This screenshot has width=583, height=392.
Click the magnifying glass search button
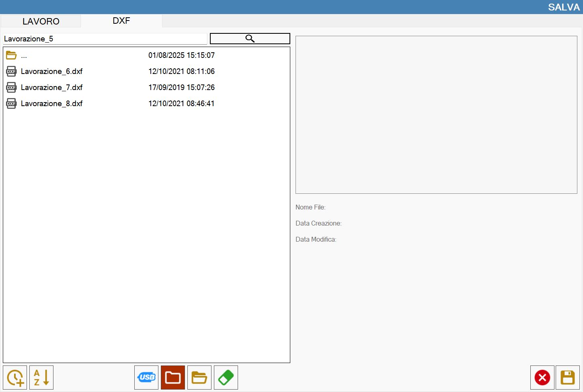[250, 39]
